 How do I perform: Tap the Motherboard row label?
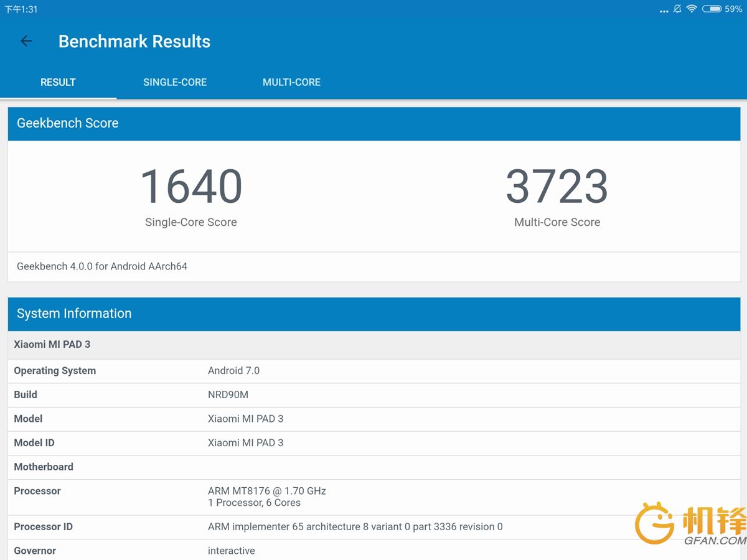(44, 467)
